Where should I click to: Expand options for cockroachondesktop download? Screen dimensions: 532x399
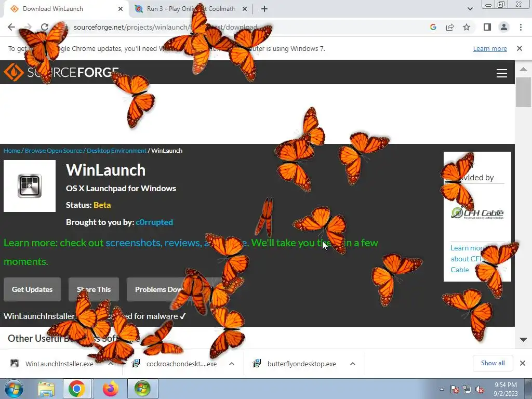232,364
